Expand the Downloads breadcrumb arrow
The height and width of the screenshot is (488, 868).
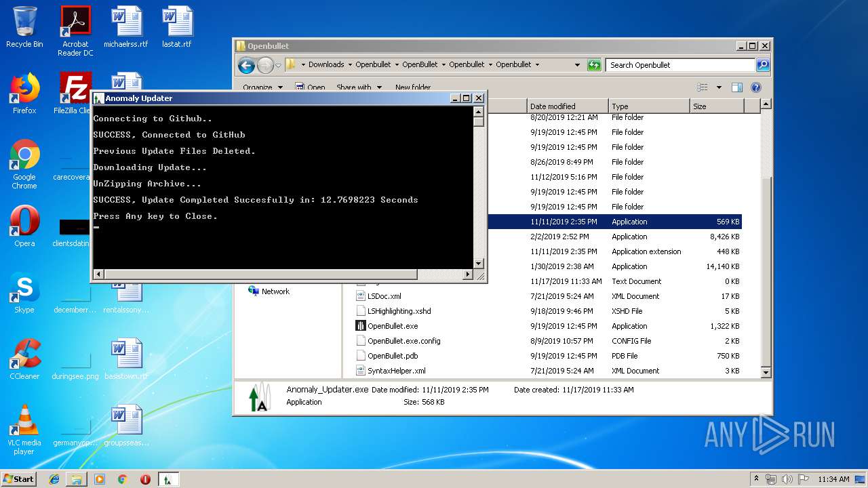click(350, 65)
